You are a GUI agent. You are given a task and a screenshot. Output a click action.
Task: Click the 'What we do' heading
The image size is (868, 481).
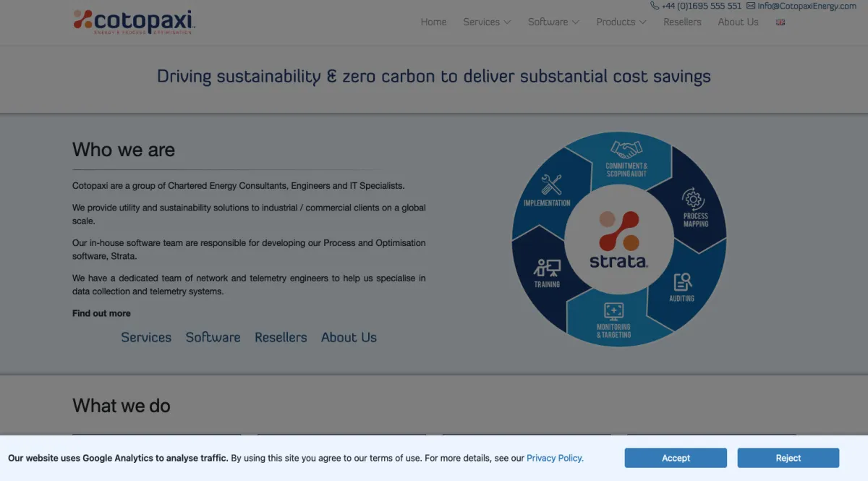(122, 406)
